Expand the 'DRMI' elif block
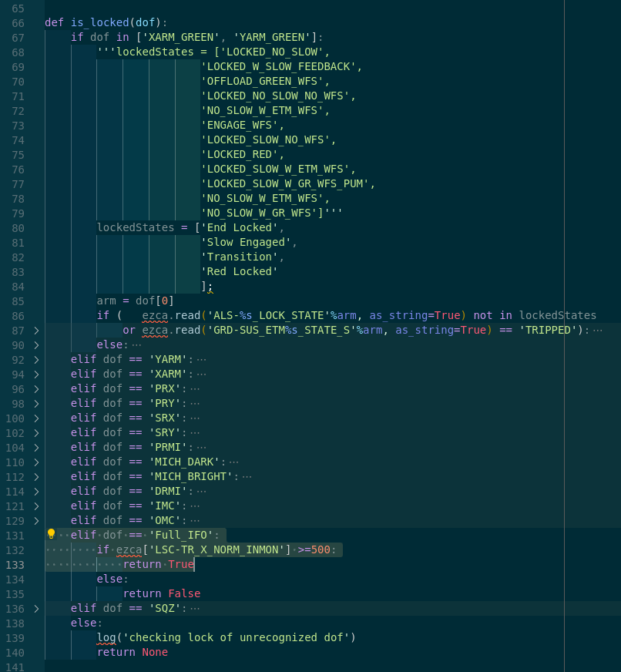Viewport: 621px width, 672px height. pyautogui.click(x=36, y=491)
